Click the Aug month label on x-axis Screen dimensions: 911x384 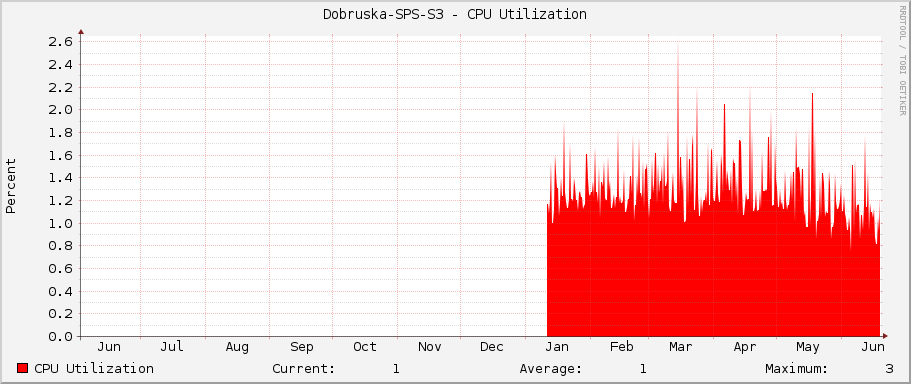click(237, 347)
